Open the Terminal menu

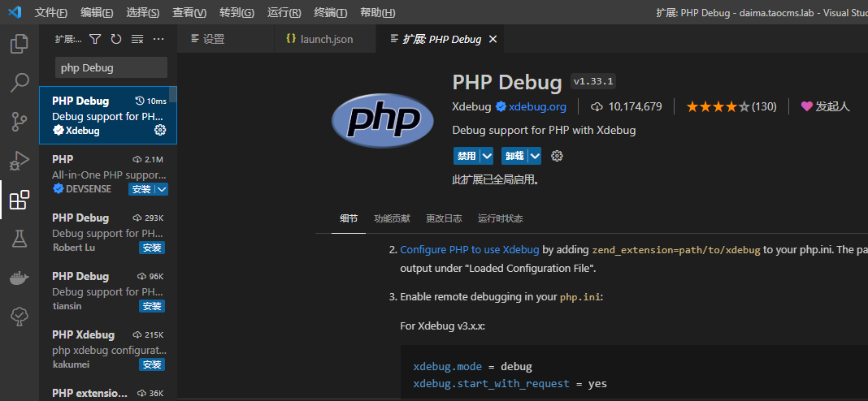[331, 13]
